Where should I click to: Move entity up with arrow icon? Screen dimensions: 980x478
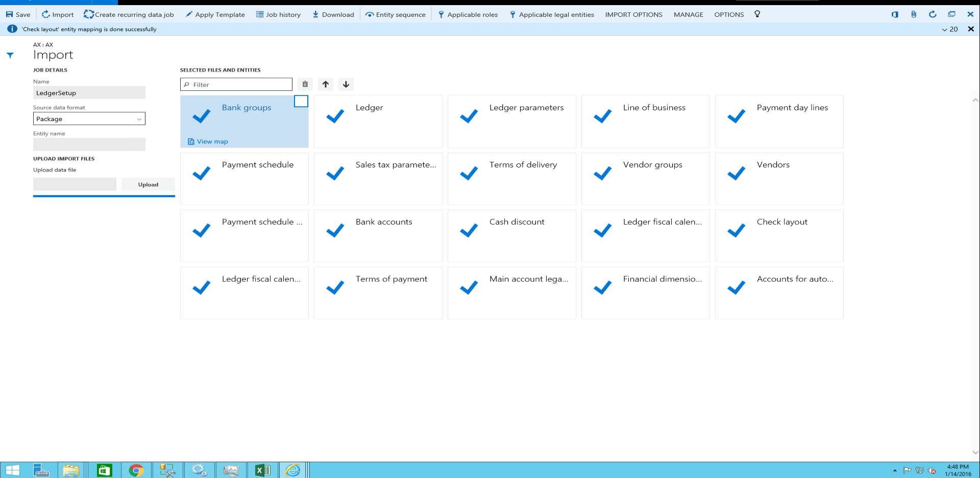(326, 84)
